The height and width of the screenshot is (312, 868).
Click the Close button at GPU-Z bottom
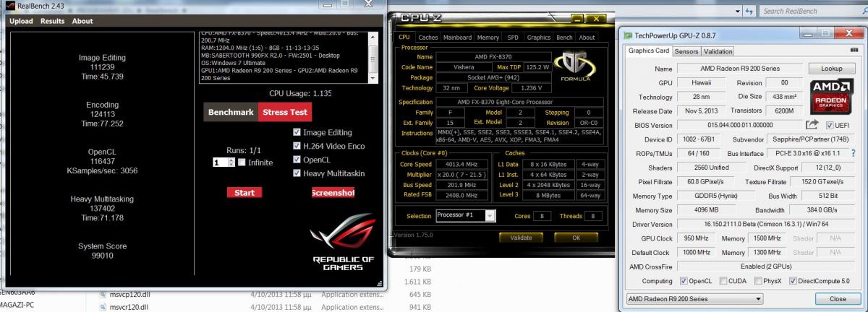(837, 298)
